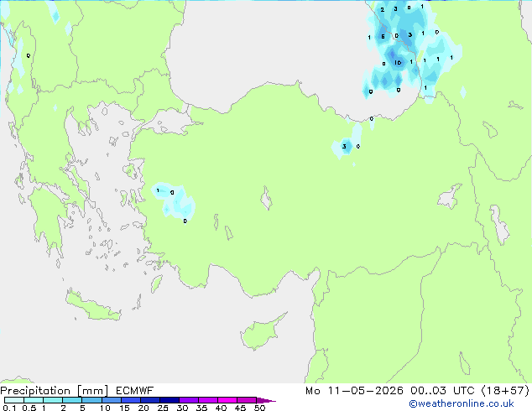Image resolution: width=532 pixels, height=411 pixels.
Task: Click the 'Mo 11-05-2026' forecast date text
Action: pyautogui.click(x=354, y=391)
